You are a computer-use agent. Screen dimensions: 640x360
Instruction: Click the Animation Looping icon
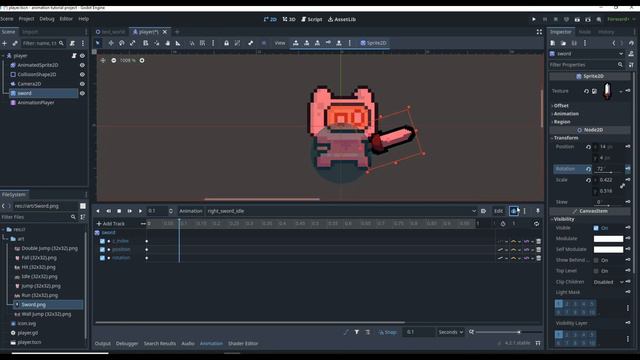[536, 224]
